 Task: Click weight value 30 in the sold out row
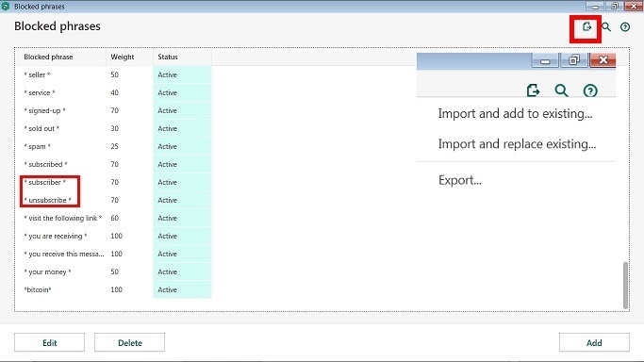click(115, 128)
